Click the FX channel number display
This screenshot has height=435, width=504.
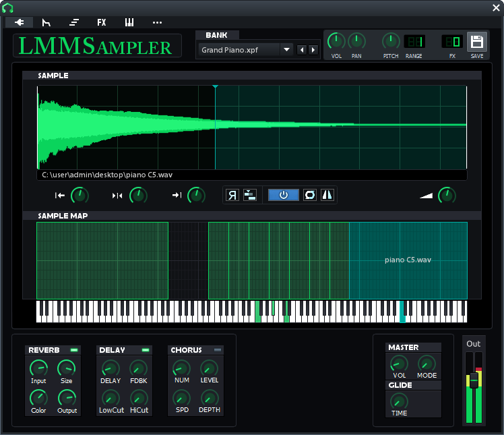(x=452, y=42)
